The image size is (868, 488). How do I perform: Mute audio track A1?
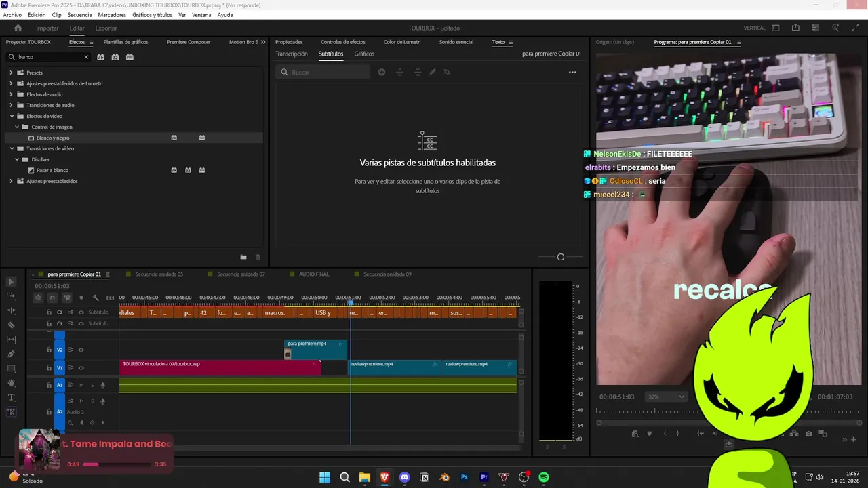(x=81, y=385)
